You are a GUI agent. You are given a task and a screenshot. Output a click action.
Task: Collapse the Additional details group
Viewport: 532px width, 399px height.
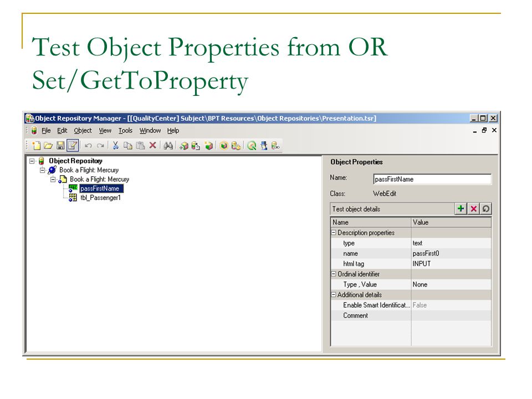coord(334,294)
